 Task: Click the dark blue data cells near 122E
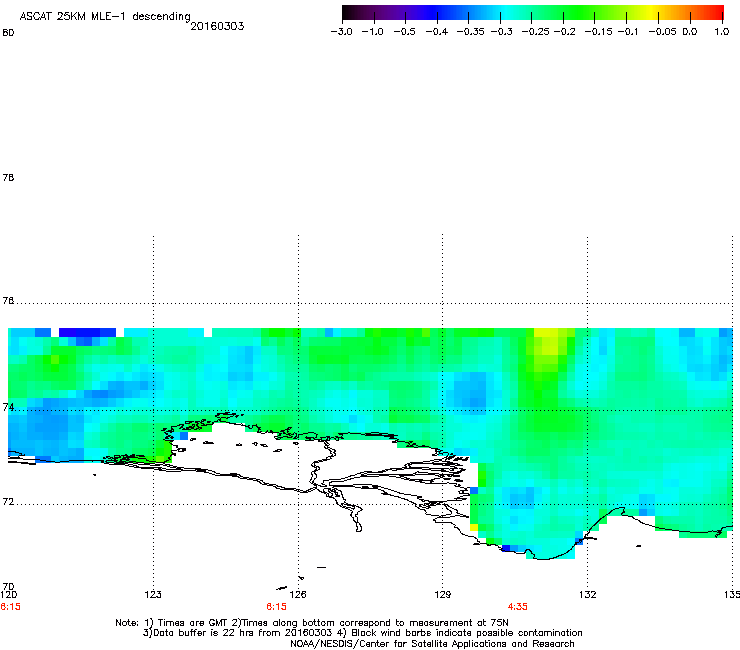click(87, 332)
